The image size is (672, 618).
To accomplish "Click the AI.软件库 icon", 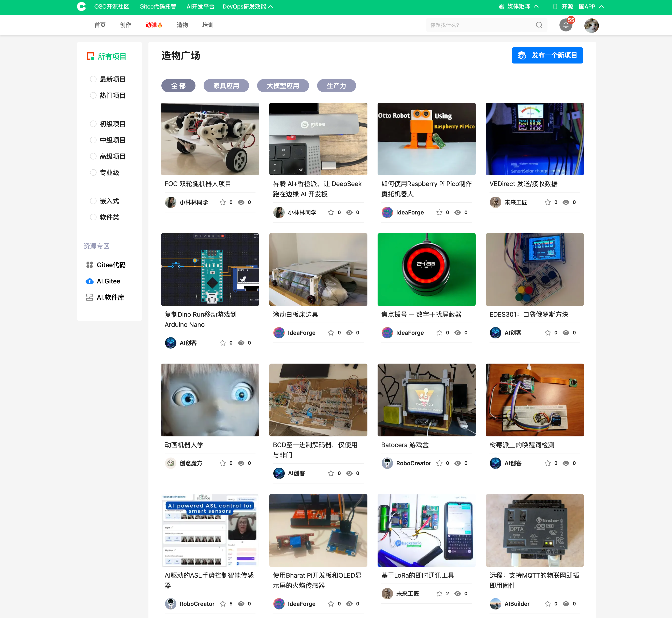I will (90, 297).
